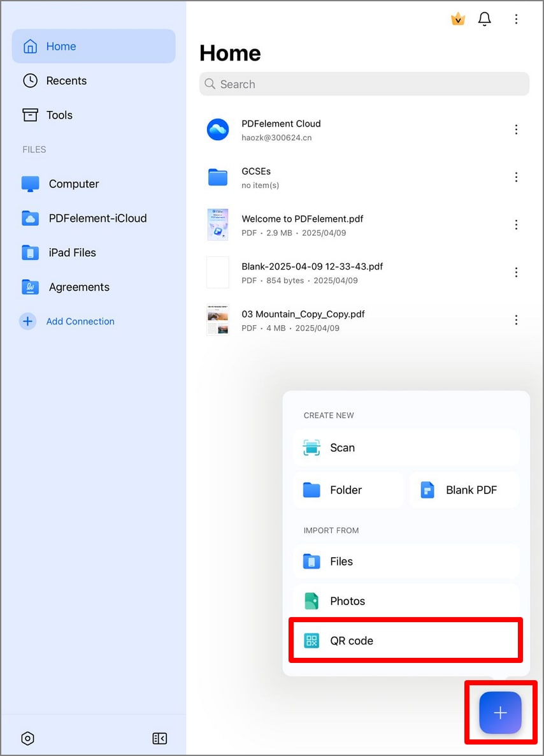
Task: Open iPad Files location
Action: pos(94,252)
